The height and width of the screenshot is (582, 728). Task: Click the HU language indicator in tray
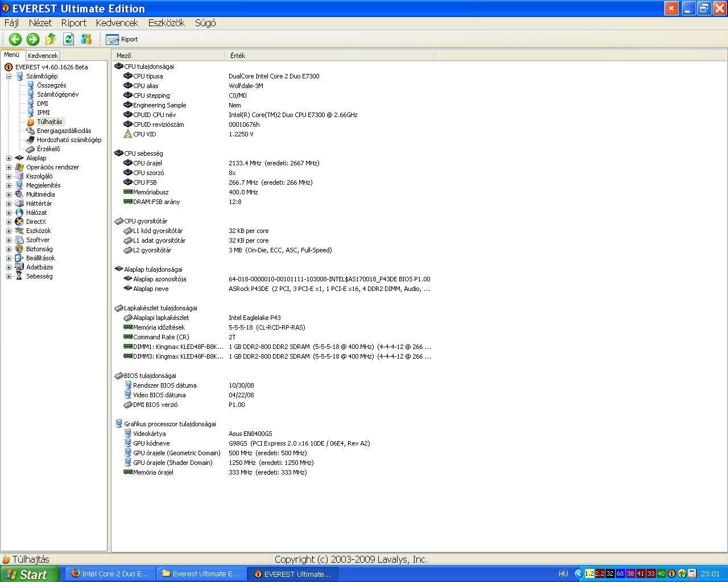[563, 574]
